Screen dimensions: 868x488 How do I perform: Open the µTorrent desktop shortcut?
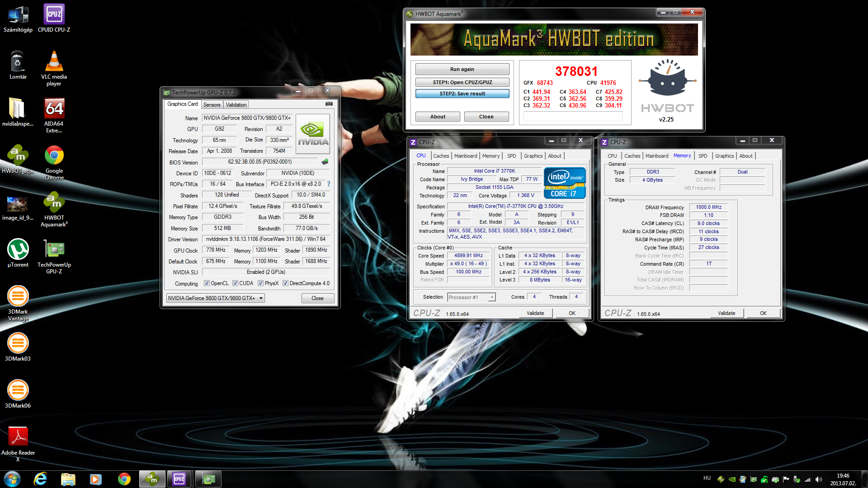(18, 253)
